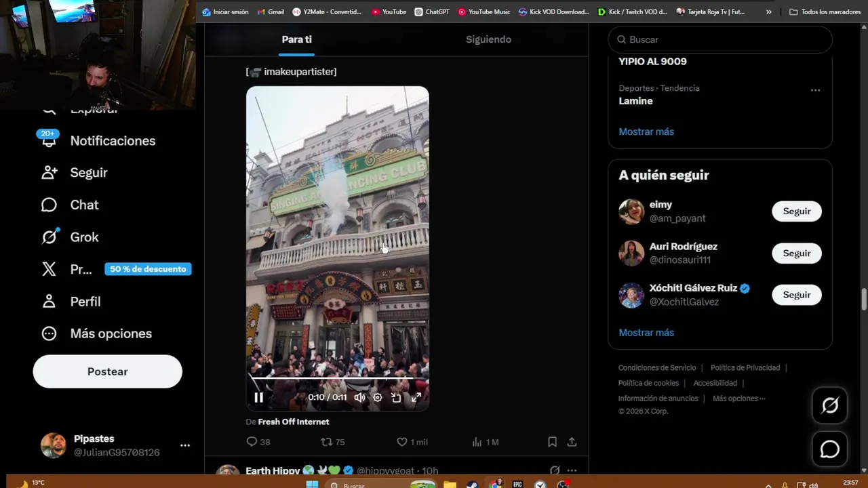Viewport: 868px width, 488px height.
Task: Open Grok action on Earth Hippy post
Action: 555,470
